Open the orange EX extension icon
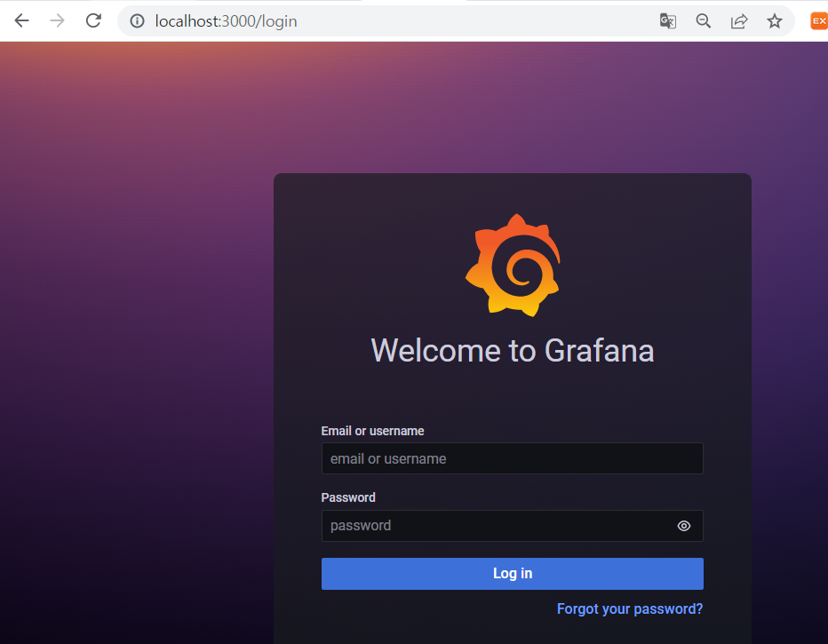This screenshot has width=828, height=644. (819, 21)
